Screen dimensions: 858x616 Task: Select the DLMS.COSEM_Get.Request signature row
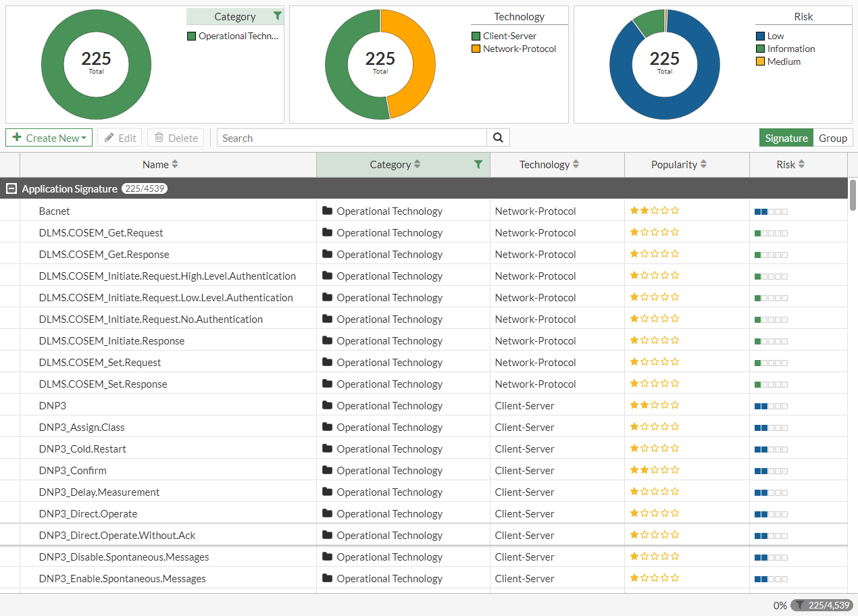tap(101, 233)
